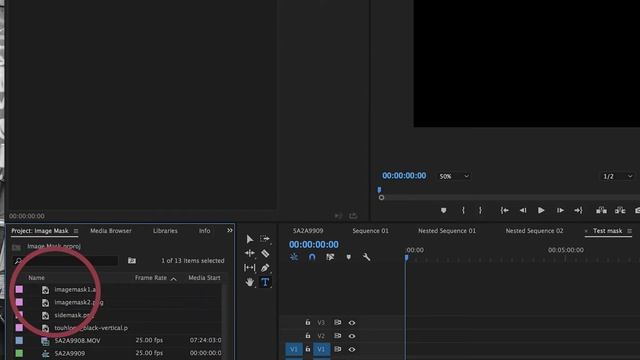Screen dimensions: 640x360
Task: Toggle insert sequences as nests icon
Action: [294, 257]
